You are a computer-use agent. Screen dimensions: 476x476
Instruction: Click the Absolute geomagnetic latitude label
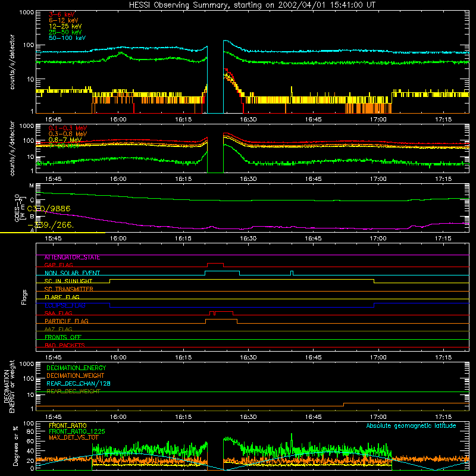411,426
